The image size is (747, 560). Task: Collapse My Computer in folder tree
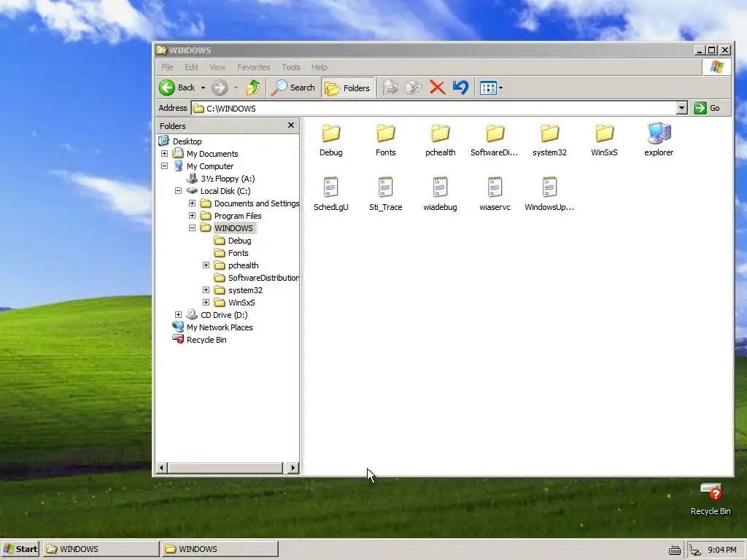pyautogui.click(x=164, y=166)
